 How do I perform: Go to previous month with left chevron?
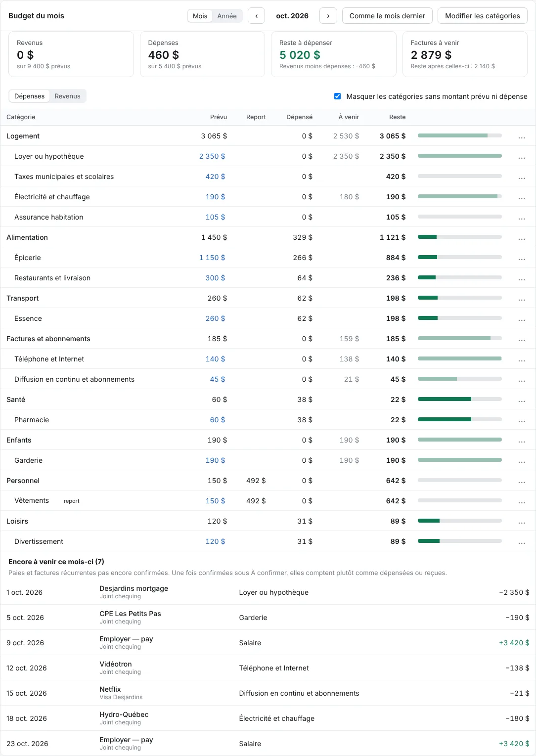(x=256, y=16)
